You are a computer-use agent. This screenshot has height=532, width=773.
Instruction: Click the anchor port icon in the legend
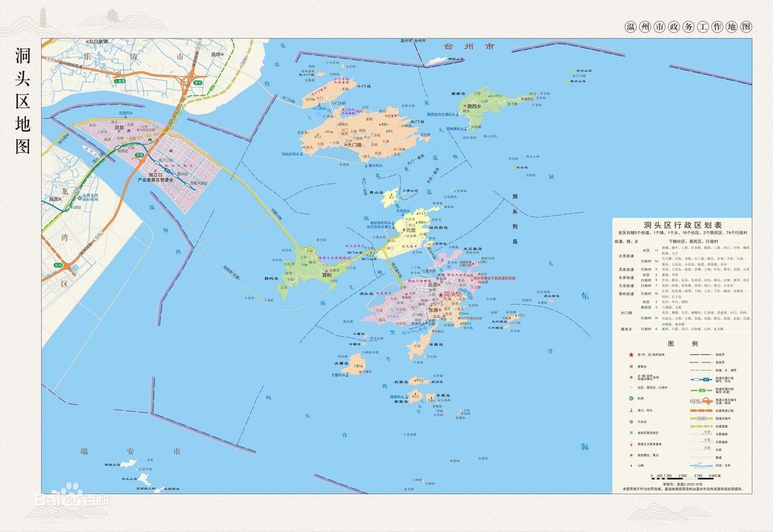631,410
